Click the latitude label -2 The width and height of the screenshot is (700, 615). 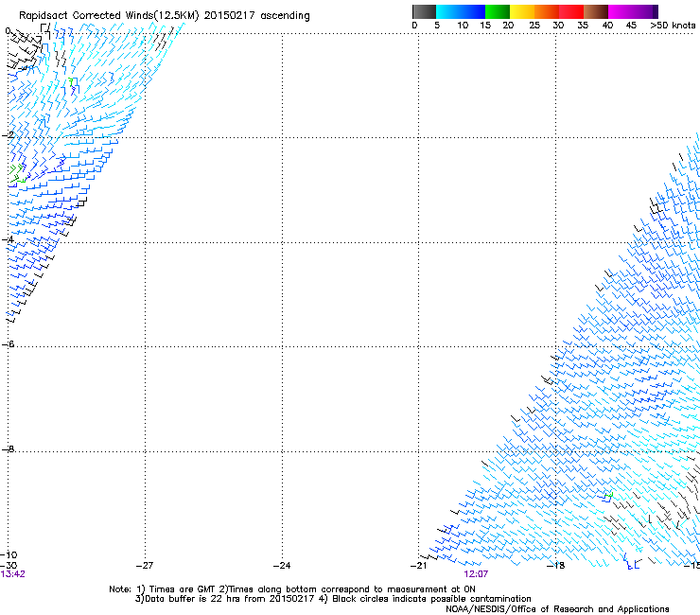click(8, 135)
